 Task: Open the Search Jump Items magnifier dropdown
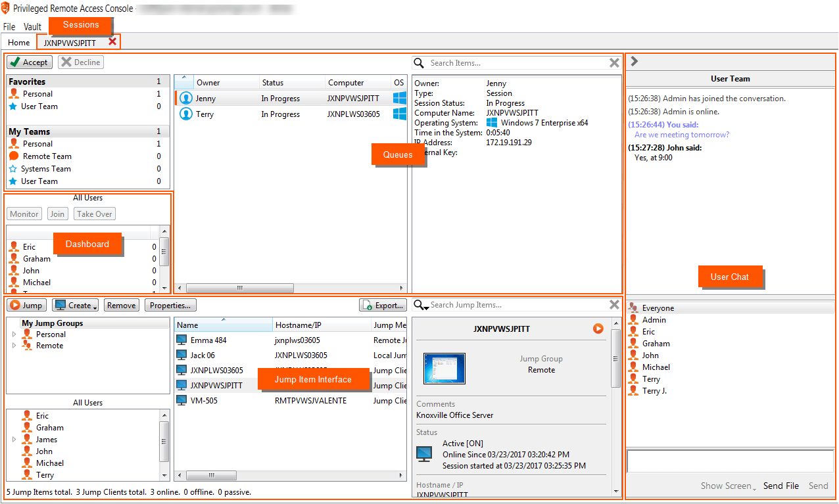click(x=421, y=305)
